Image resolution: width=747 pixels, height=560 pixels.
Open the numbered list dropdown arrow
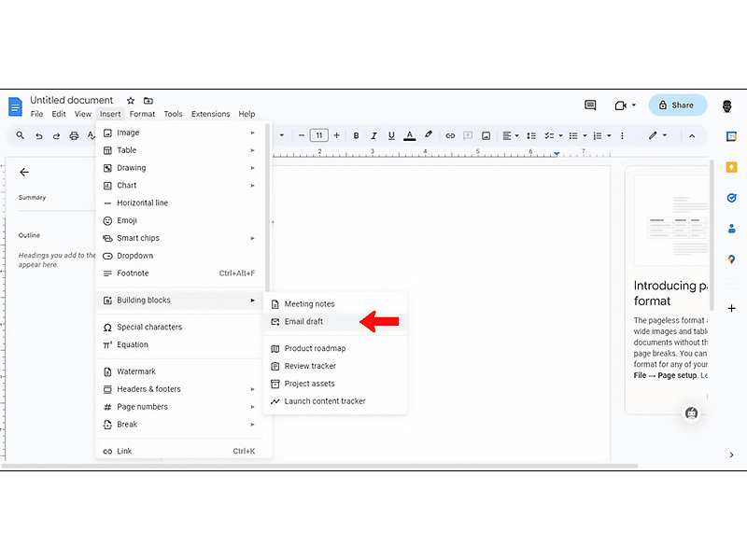(610, 135)
